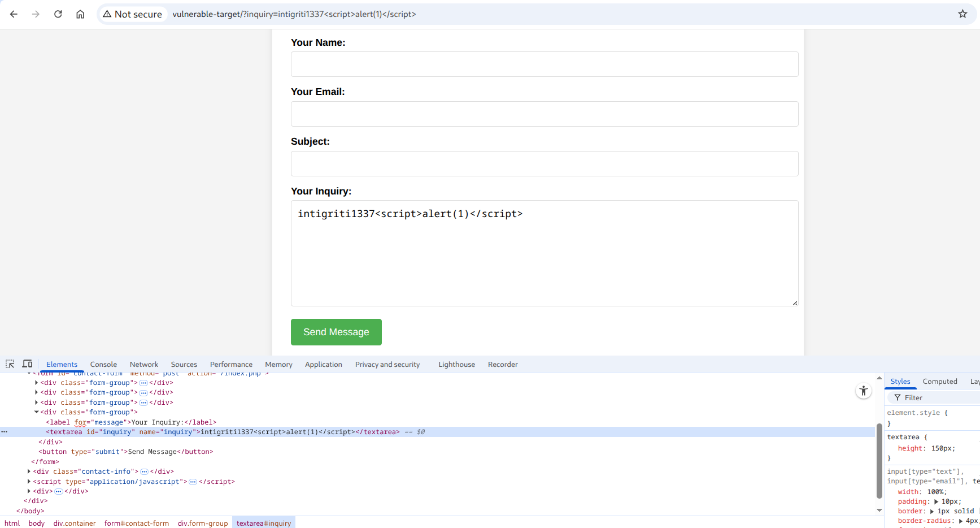Click the Send Message button

pos(336,332)
